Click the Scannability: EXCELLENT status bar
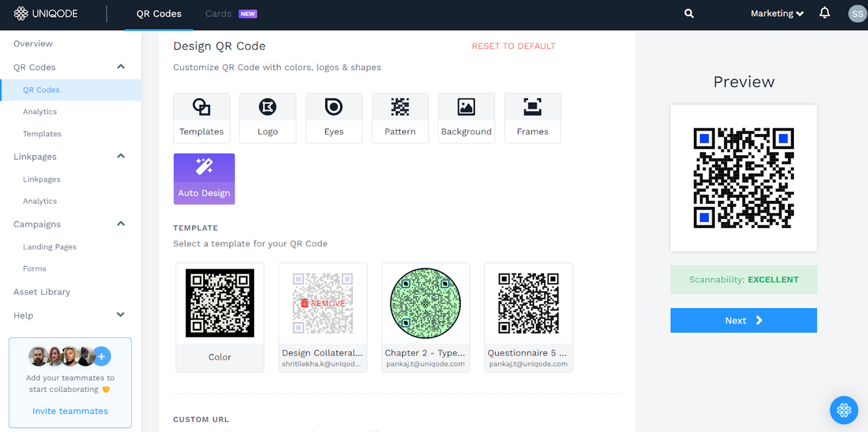The image size is (868, 432). [x=744, y=280]
